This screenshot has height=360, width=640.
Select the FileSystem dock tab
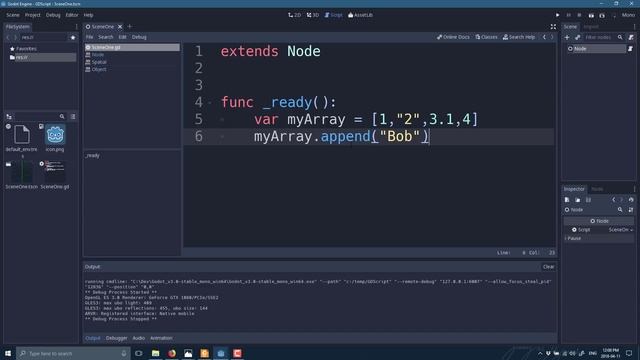(18, 27)
